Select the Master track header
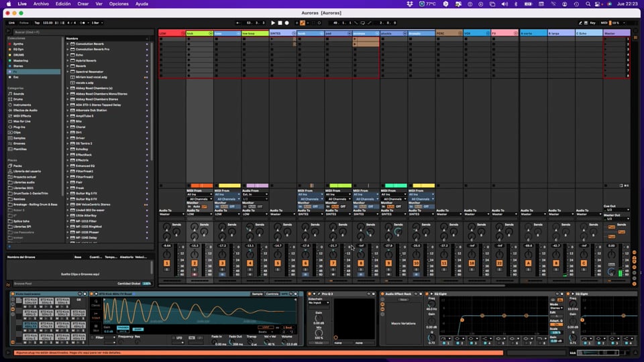The image size is (644, 362). [616, 34]
